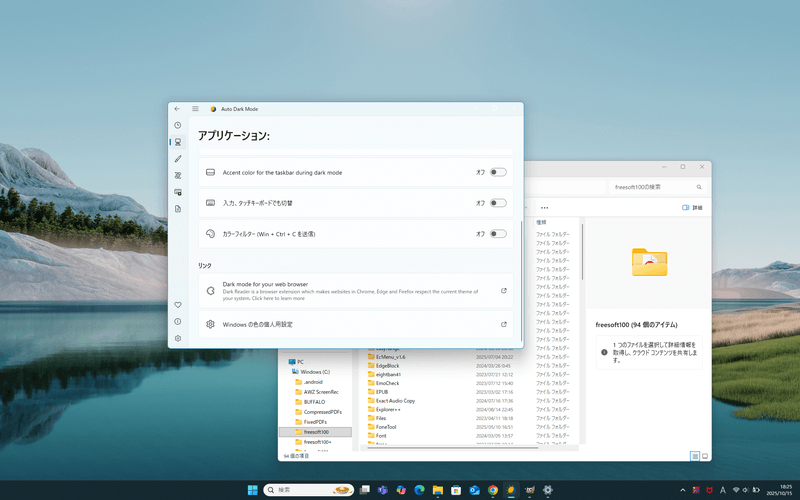The height and width of the screenshot is (500, 800).
Task: Turn on the color filter toggle
Action: point(497,234)
